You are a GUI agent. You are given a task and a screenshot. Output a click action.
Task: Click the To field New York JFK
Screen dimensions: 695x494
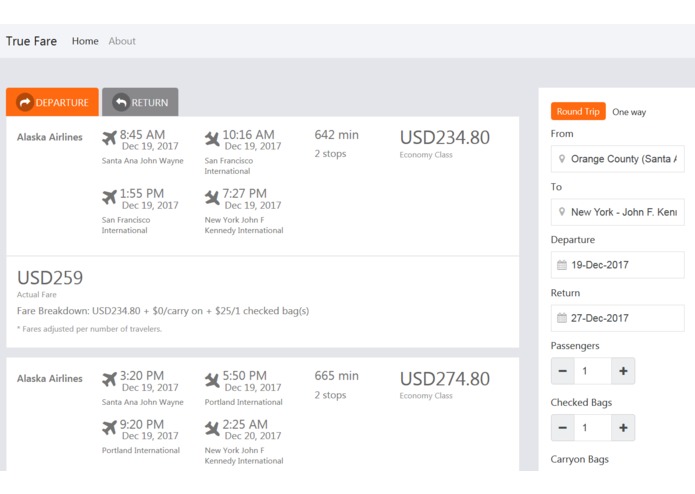(x=617, y=212)
